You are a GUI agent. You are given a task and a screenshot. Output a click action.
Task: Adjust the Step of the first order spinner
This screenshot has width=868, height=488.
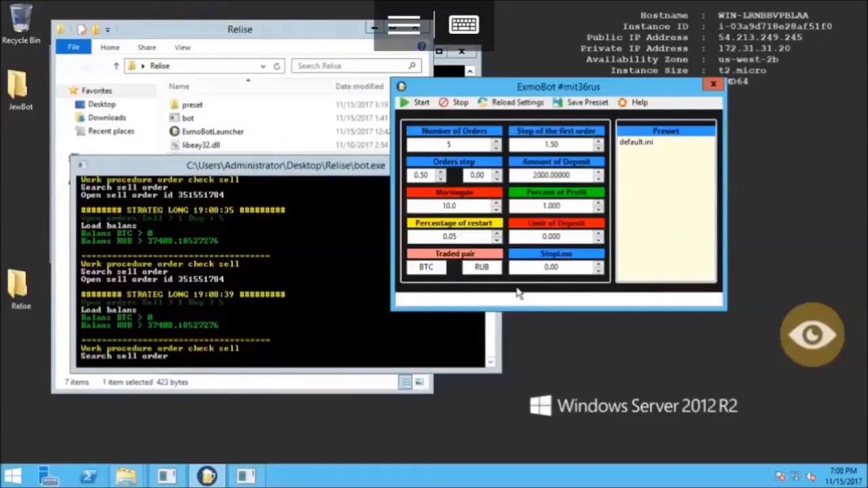[x=598, y=144]
